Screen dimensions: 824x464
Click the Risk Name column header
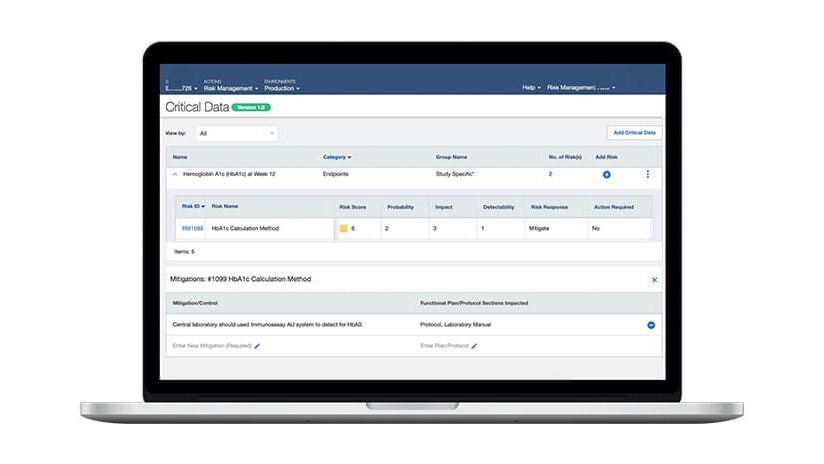[x=224, y=207]
